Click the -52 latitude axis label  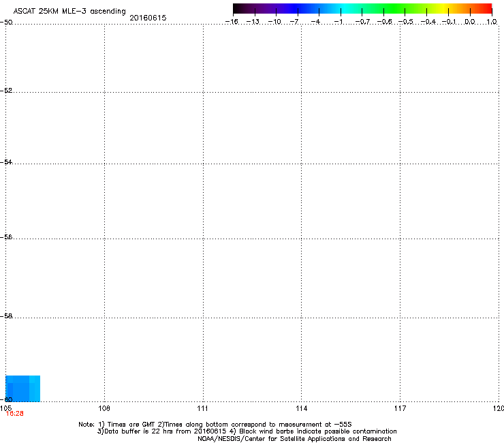[6, 91]
